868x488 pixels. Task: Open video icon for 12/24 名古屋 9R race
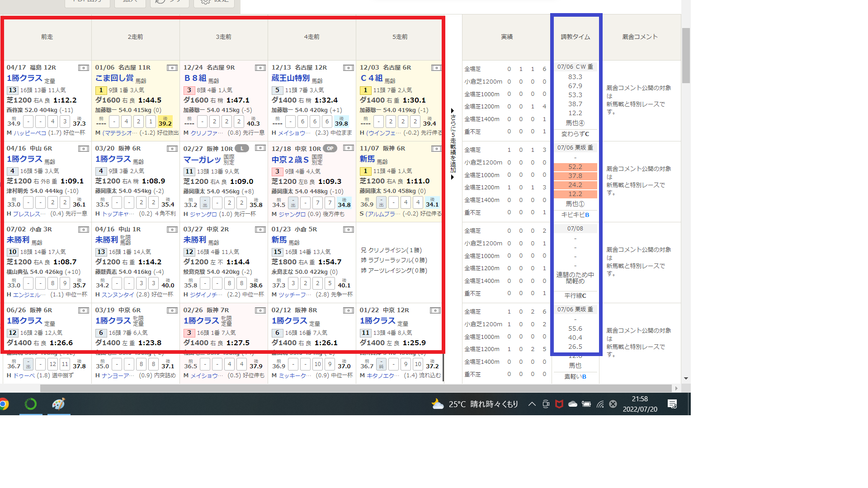point(260,68)
